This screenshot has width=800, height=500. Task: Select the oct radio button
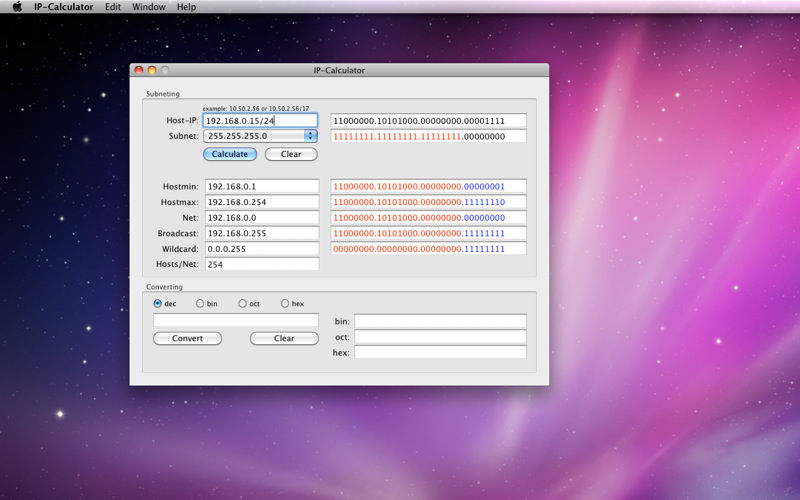[x=242, y=304]
